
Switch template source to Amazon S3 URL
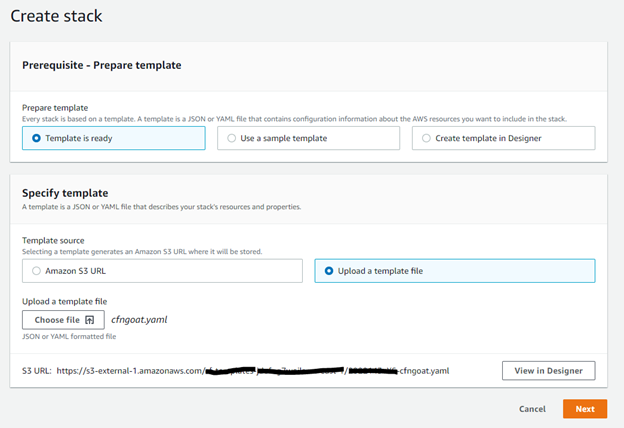coord(38,271)
